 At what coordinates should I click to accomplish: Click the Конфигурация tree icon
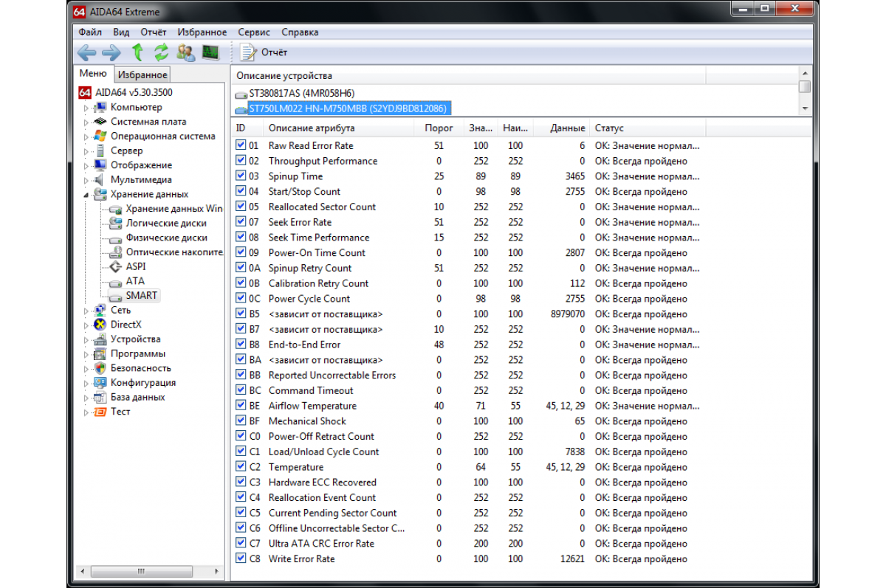100,382
